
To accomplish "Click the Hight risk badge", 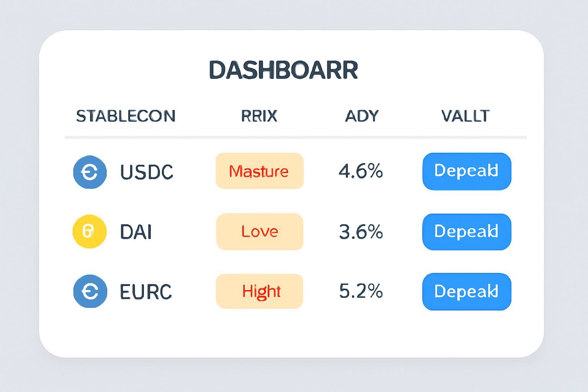I will coord(260,291).
